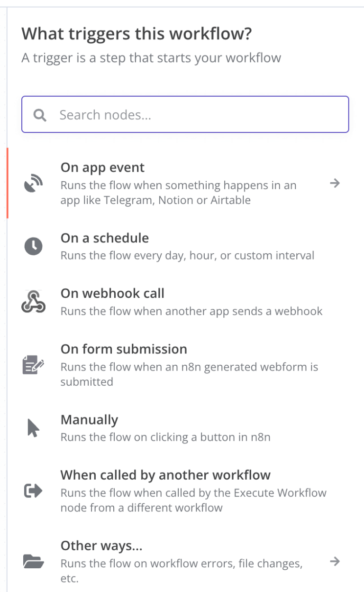The width and height of the screenshot is (364, 592).
Task: Click the open folder Other ways icon
Action: pyautogui.click(x=33, y=562)
